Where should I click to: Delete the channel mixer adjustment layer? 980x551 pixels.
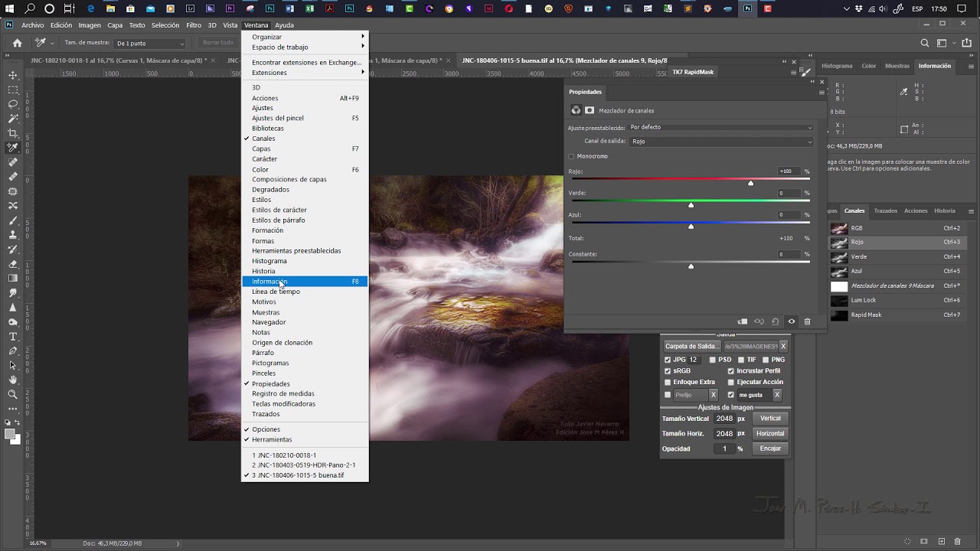coord(807,321)
